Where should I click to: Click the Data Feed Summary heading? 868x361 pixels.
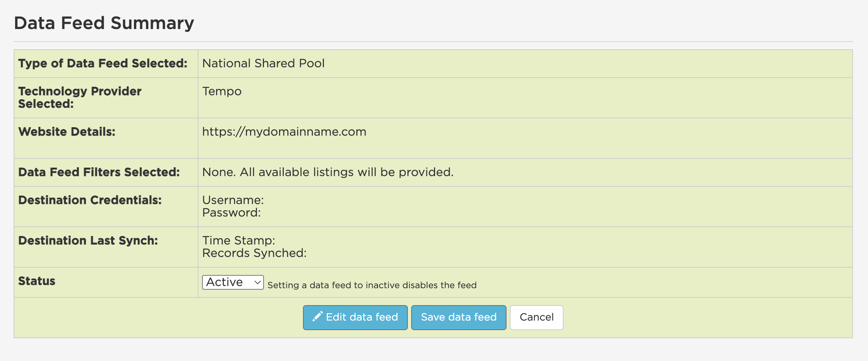point(104,23)
